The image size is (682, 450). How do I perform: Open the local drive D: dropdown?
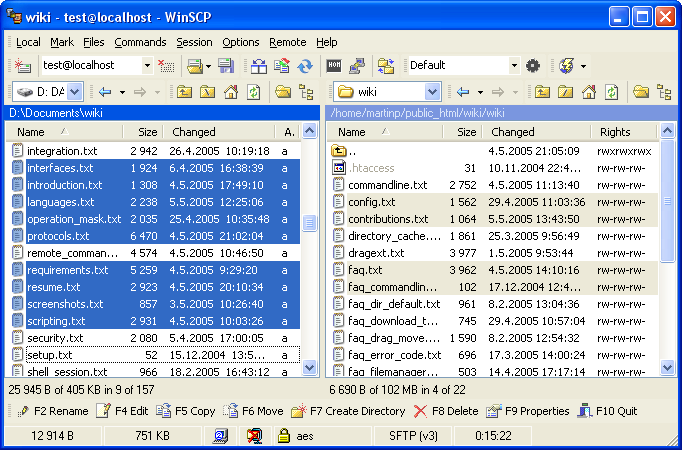(x=75, y=92)
